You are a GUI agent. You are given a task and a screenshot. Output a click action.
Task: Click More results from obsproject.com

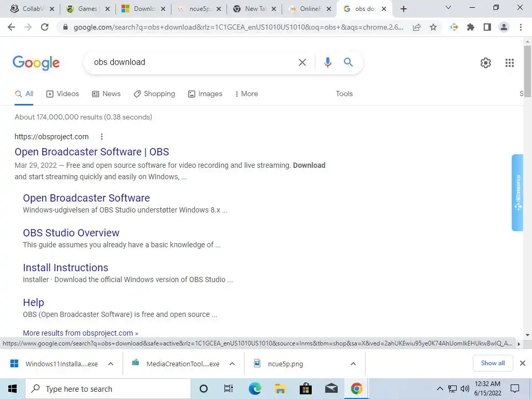pos(81,333)
